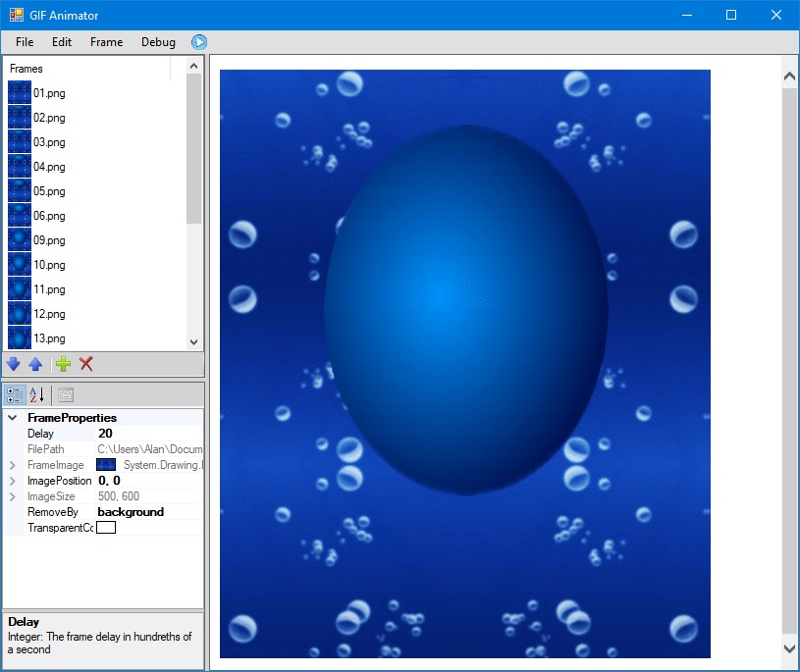The image size is (800, 672).
Task: Expand the ImagePosition property
Action: pos(13,481)
